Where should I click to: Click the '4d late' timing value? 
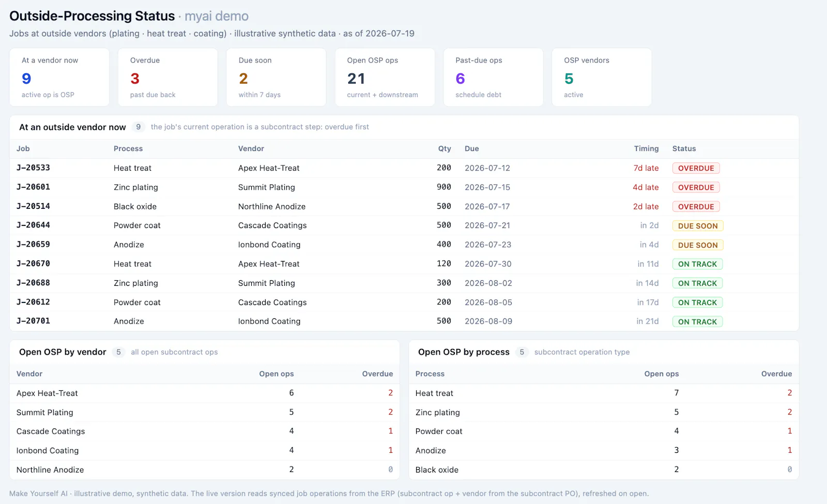(646, 187)
